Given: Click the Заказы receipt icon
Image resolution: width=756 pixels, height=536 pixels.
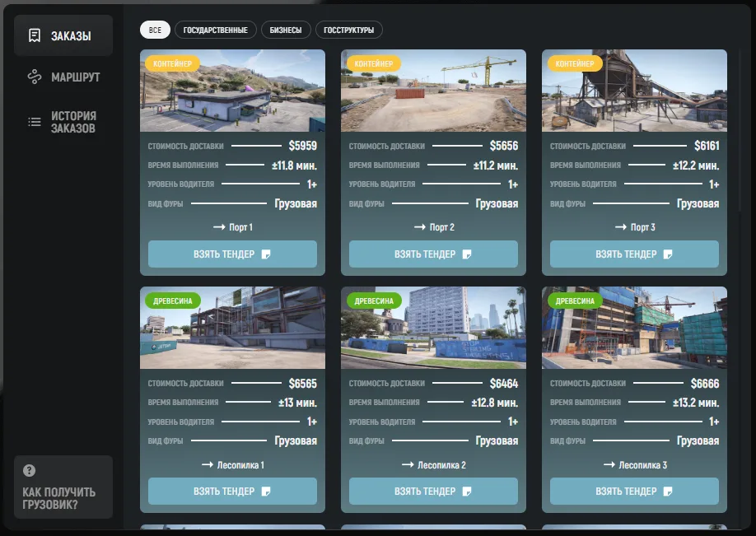Looking at the screenshot, I should (x=35, y=35).
